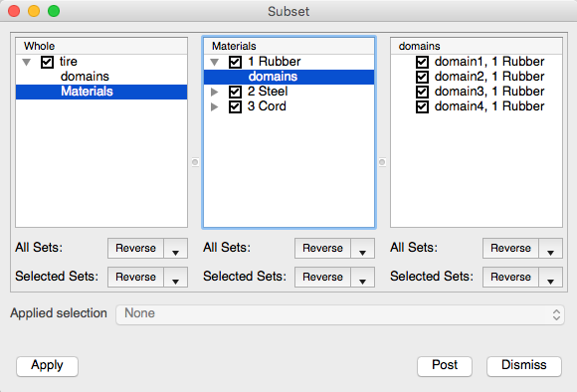Select 'domain4, 1 Rubber' row text
The width and height of the screenshot is (577, 392).
489,106
